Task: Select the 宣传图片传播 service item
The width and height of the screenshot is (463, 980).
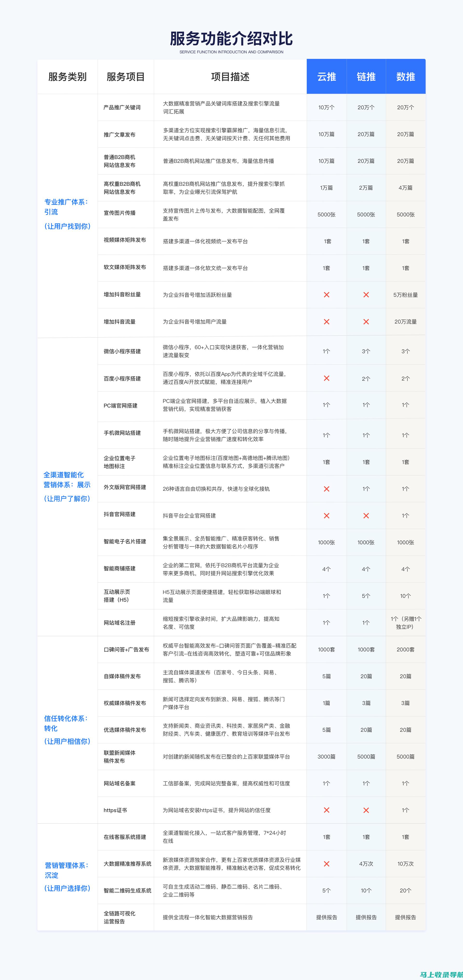Action: [x=119, y=213]
